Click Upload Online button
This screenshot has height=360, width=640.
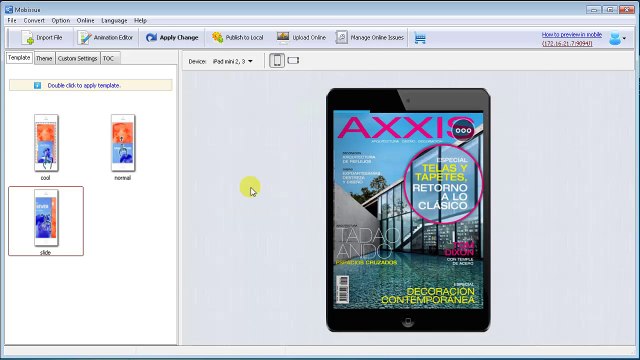click(301, 38)
